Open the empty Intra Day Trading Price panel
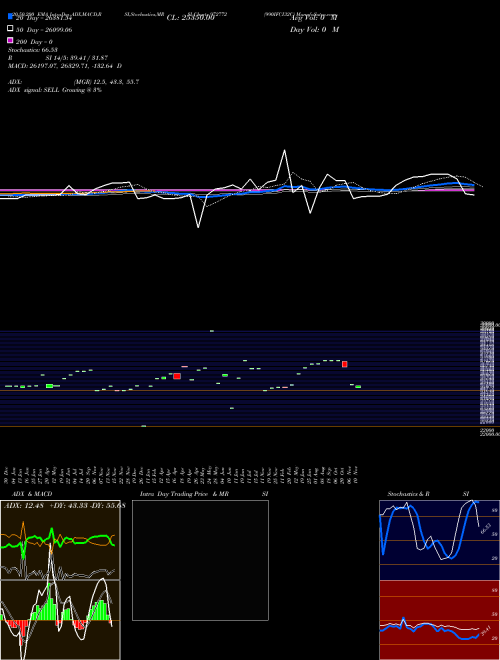Image resolution: width=500 pixels, height=660 pixels. click(200, 560)
